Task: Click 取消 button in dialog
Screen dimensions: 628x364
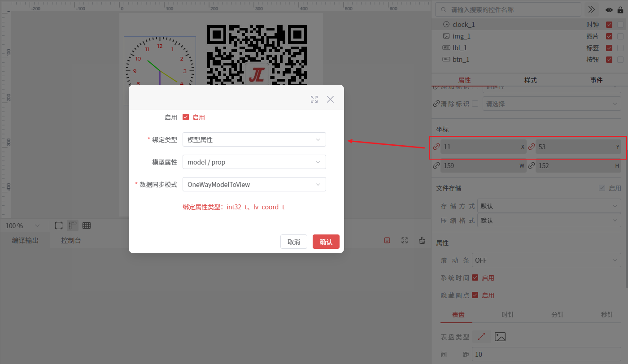Action: coord(294,242)
